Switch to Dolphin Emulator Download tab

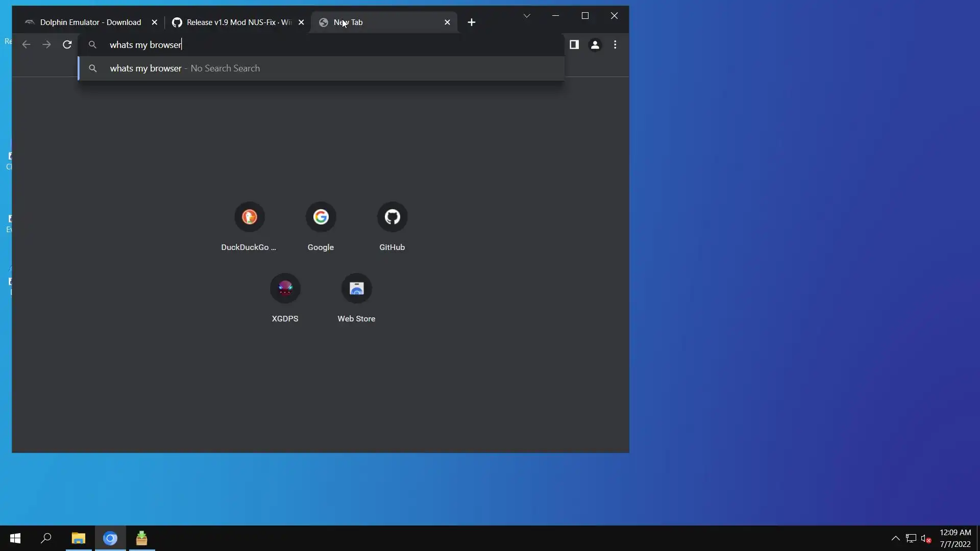[90, 22]
